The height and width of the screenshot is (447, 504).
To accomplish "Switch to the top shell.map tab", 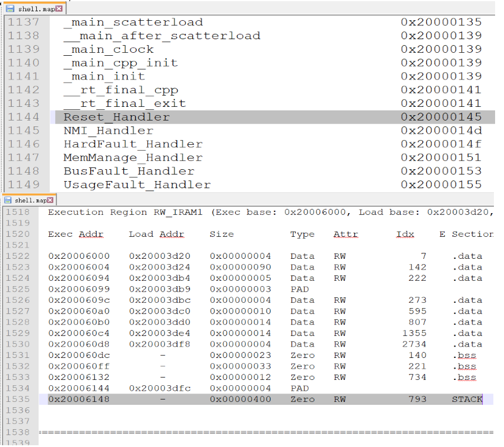I will click(33, 9).
